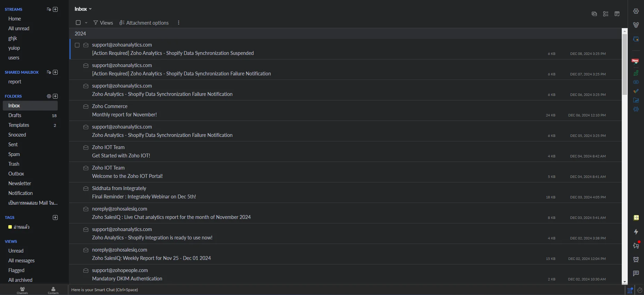Check the Shopify Data Synchronization Suspended email

(77, 45)
